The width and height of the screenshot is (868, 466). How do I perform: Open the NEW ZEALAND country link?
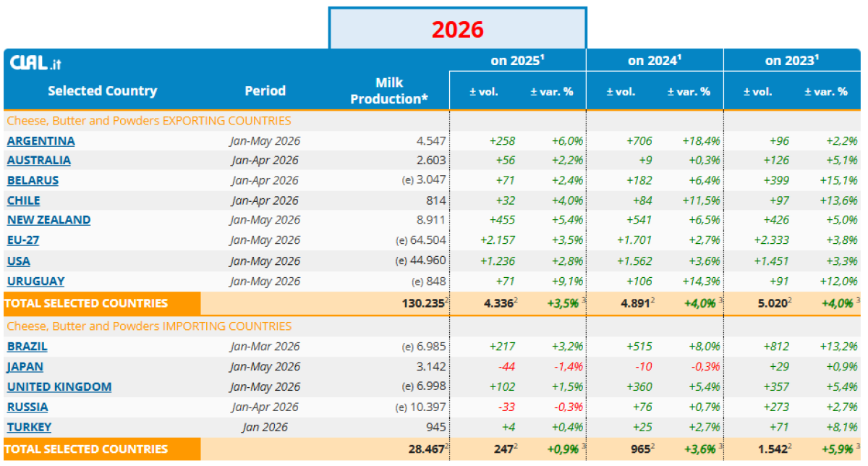tap(49, 220)
